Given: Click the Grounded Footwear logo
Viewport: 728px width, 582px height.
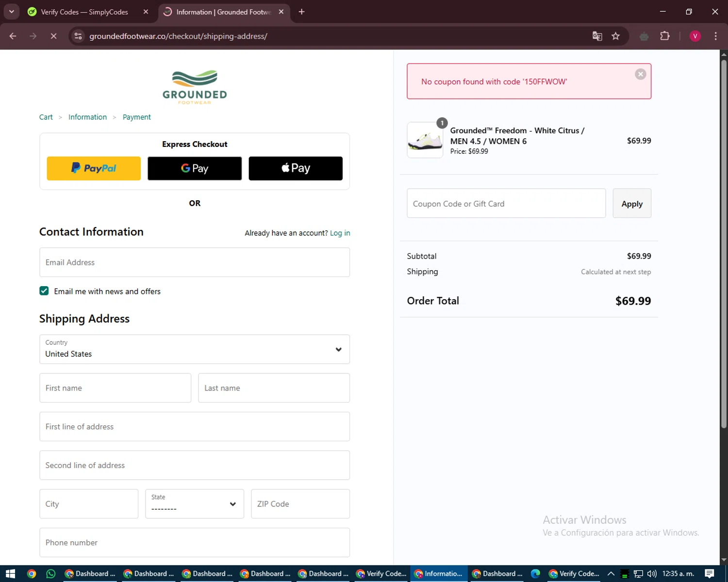Looking at the screenshot, I should point(195,87).
